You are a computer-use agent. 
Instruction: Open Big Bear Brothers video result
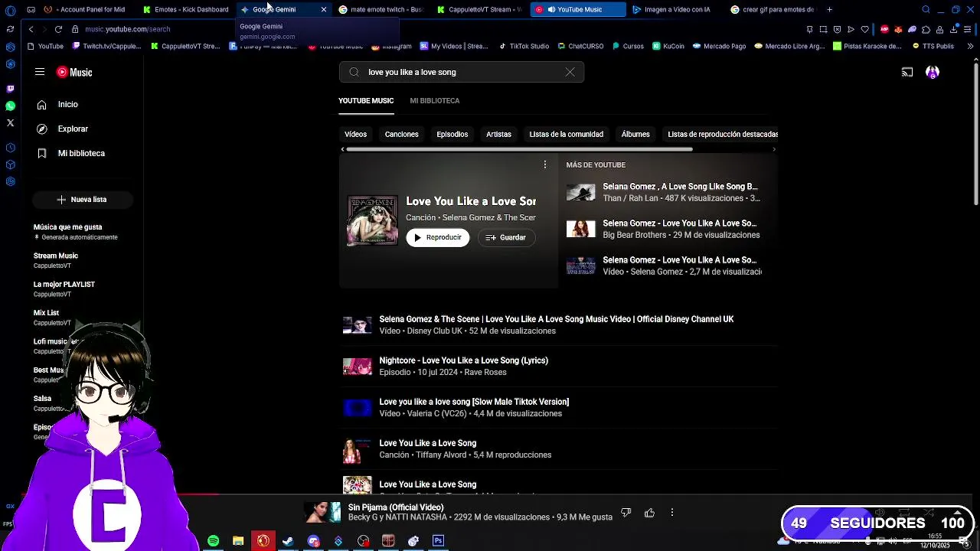coord(664,229)
